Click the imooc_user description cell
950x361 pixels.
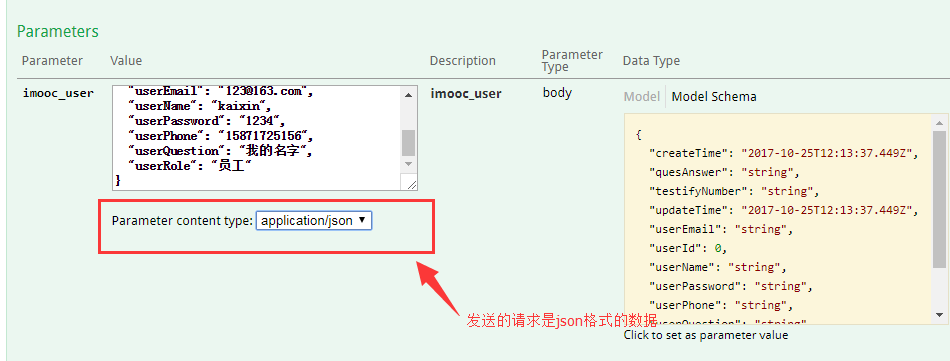(466, 93)
